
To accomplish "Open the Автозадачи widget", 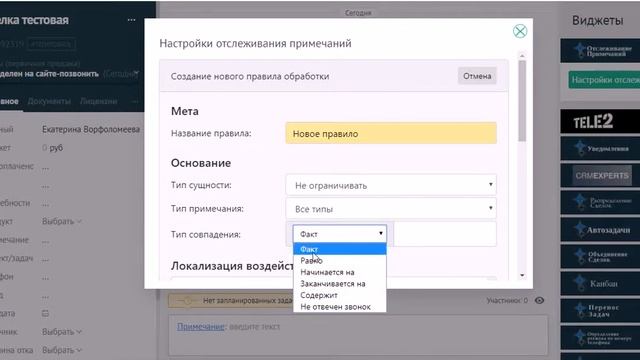I will click(x=600, y=229).
